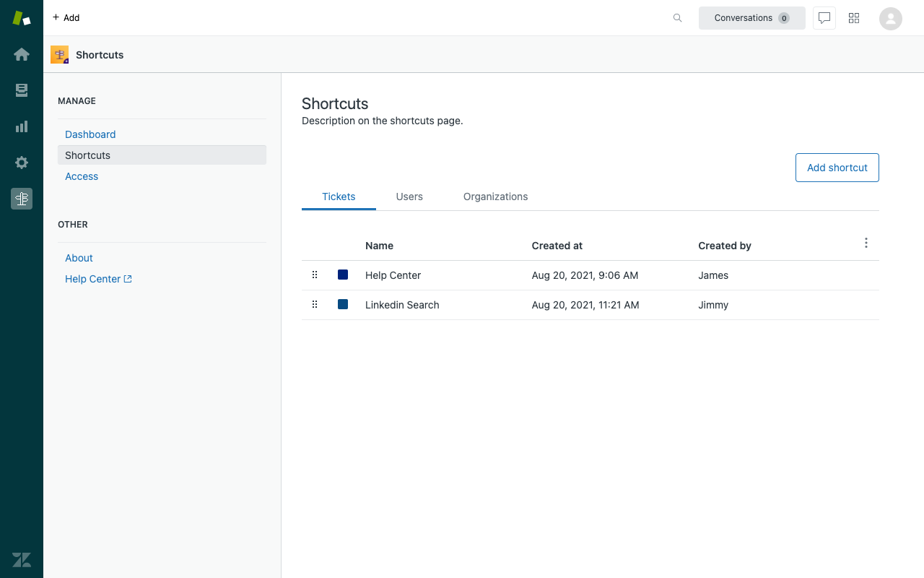Switch to the Organizations tab
Image resolution: width=924 pixels, height=578 pixels.
[495, 197]
